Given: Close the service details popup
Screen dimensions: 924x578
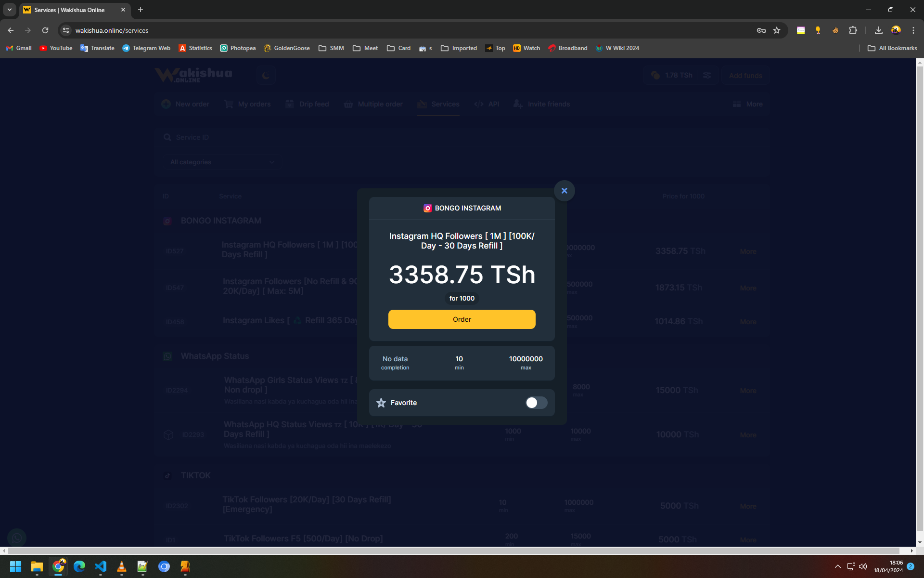Looking at the screenshot, I should pos(564,191).
